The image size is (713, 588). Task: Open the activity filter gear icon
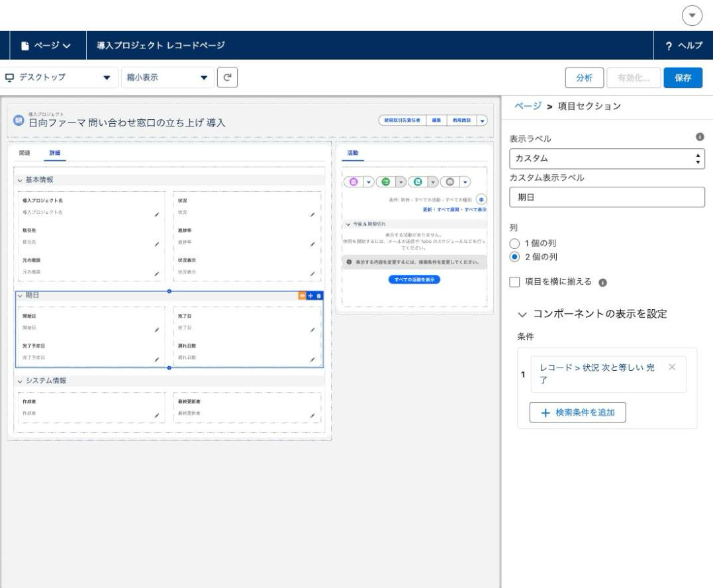[481, 199]
